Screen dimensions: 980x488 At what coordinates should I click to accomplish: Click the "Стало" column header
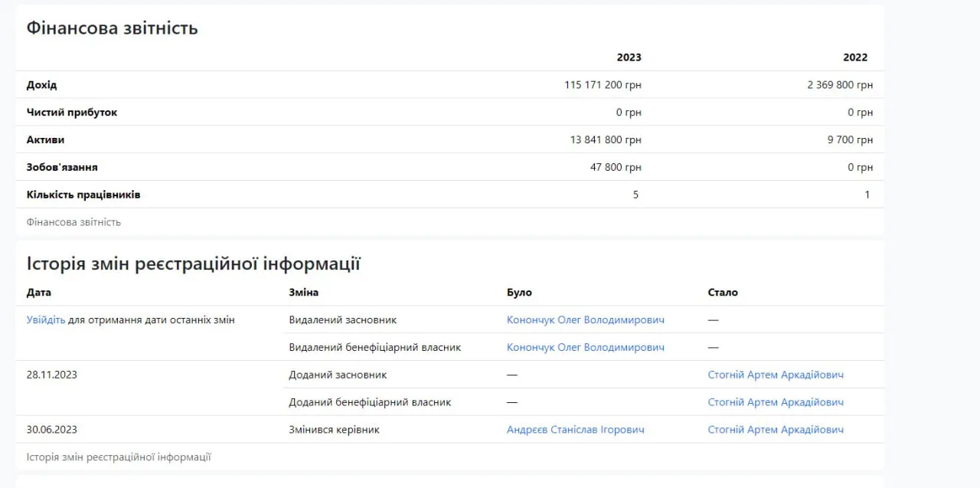click(724, 293)
